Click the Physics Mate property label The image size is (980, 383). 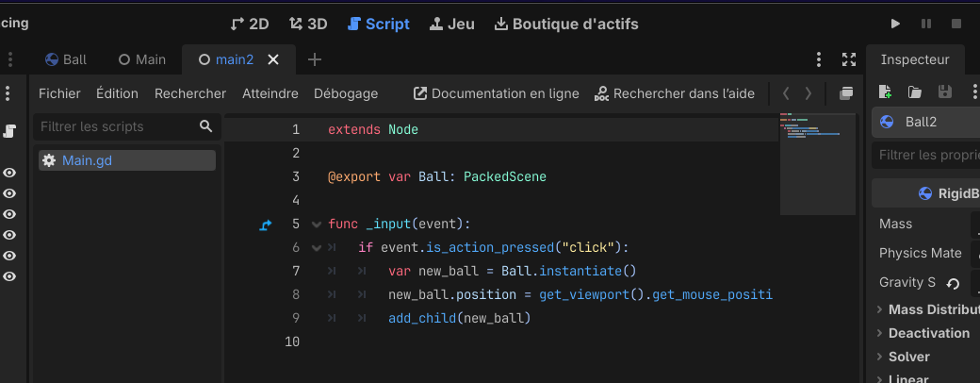tap(920, 254)
